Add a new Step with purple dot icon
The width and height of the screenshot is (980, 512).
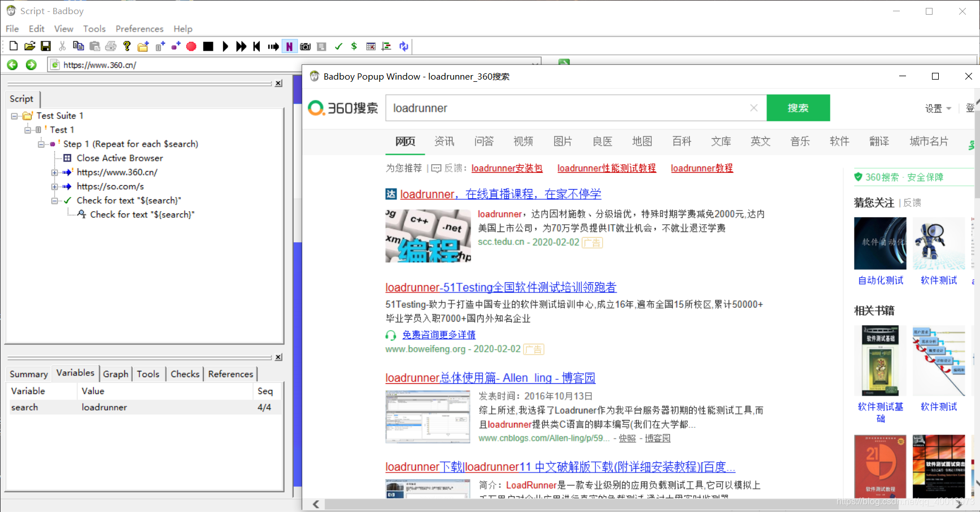coord(176,46)
